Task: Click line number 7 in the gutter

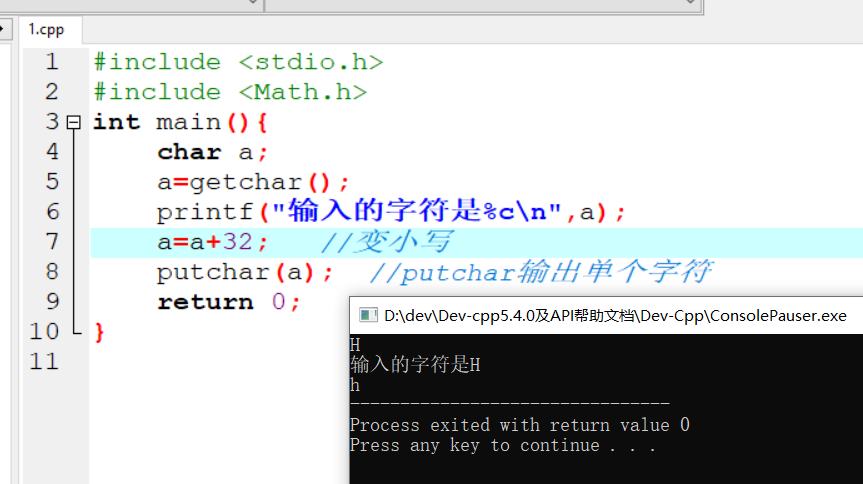Action: click(52, 242)
